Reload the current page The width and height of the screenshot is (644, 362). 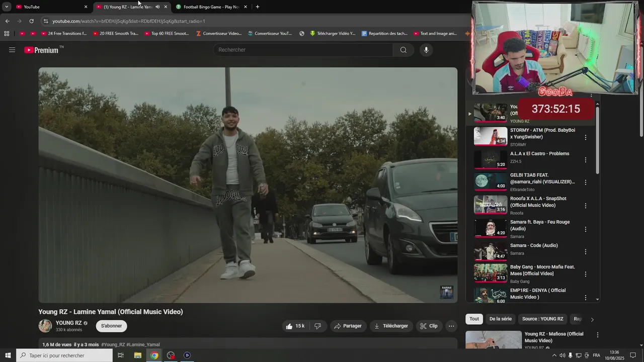click(x=31, y=21)
